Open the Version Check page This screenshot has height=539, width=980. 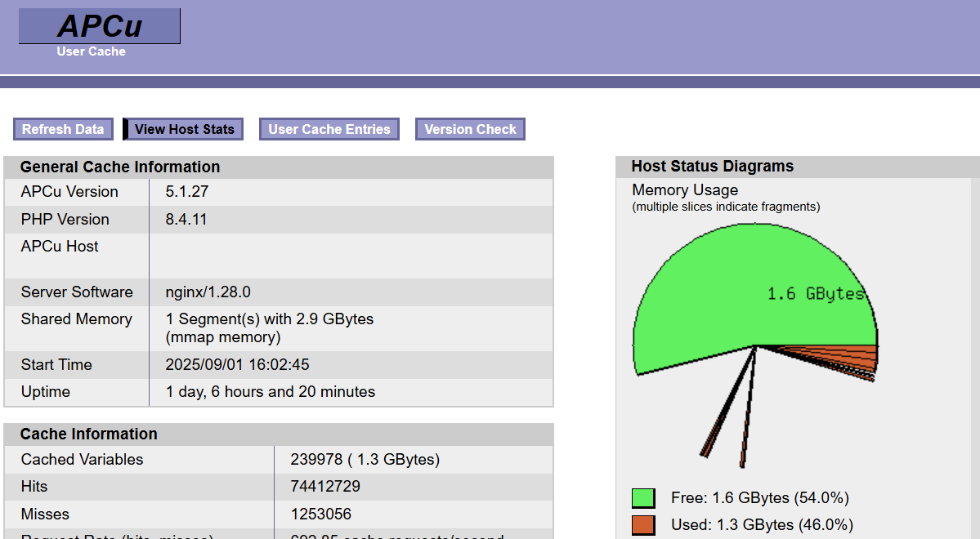click(x=470, y=129)
